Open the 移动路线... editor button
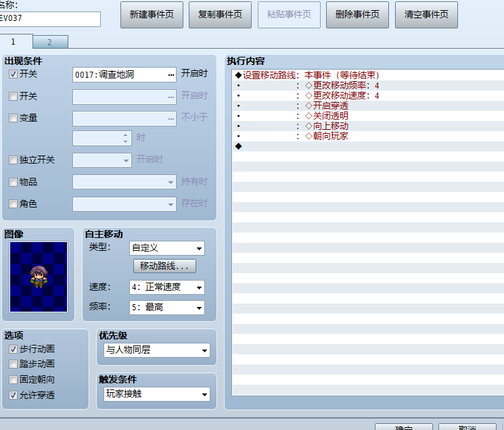This screenshot has height=430, width=504. point(164,266)
